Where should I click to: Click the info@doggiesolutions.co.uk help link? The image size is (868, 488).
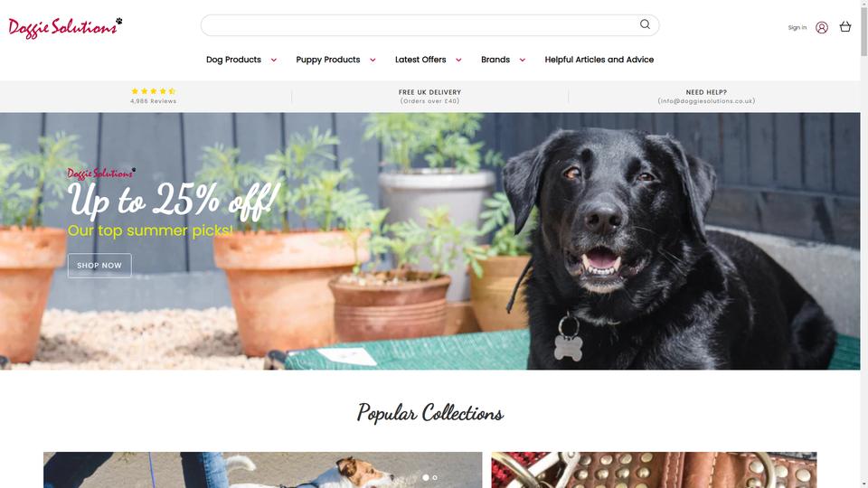pyautogui.click(x=706, y=101)
